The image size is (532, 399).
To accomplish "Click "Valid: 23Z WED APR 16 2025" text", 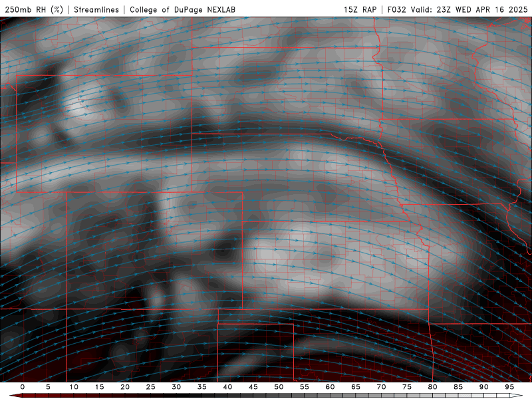I will (x=469, y=10).
